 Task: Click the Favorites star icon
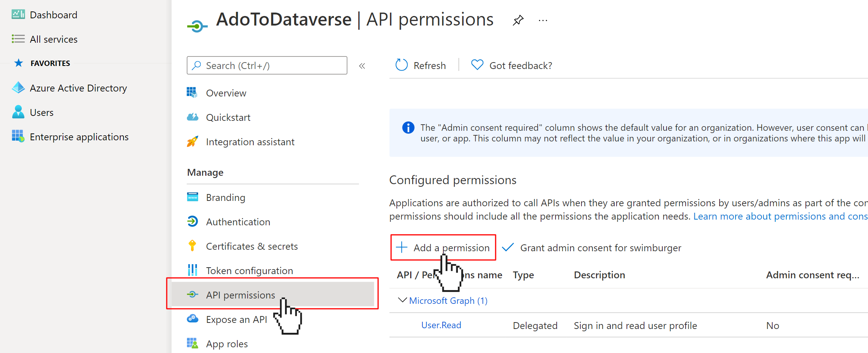[x=18, y=63]
